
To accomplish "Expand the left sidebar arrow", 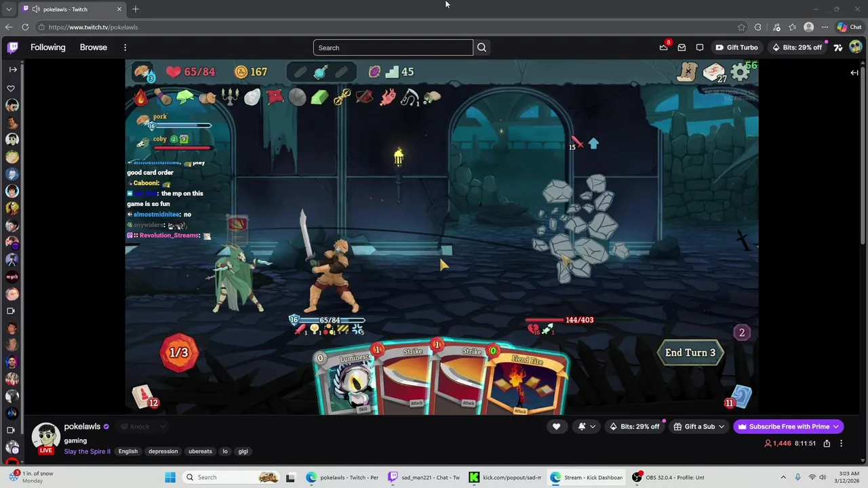I will 13,69.
